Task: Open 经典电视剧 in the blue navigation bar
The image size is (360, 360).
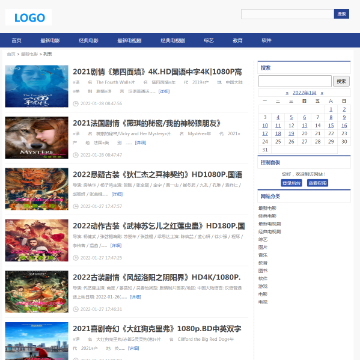Action: [173, 41]
